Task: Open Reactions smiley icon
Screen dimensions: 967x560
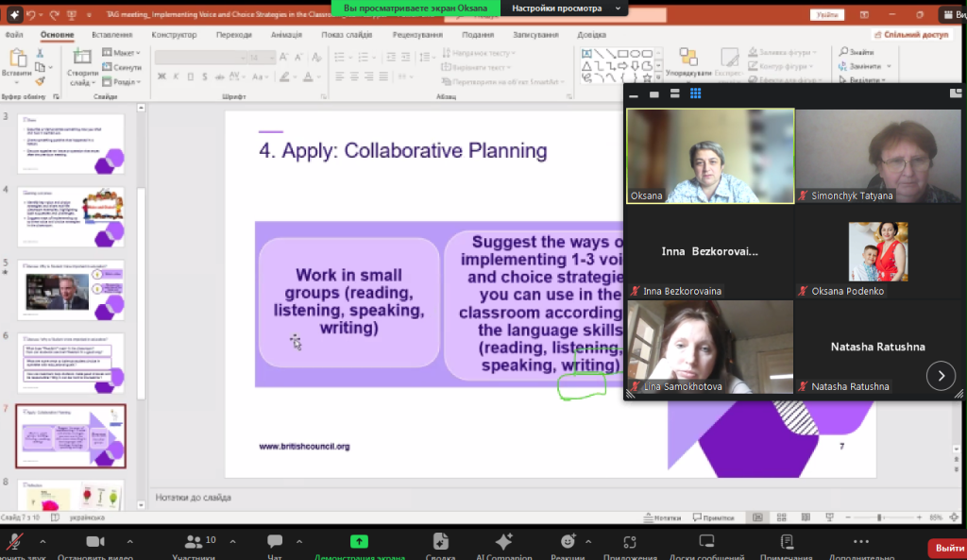Action: point(568,541)
